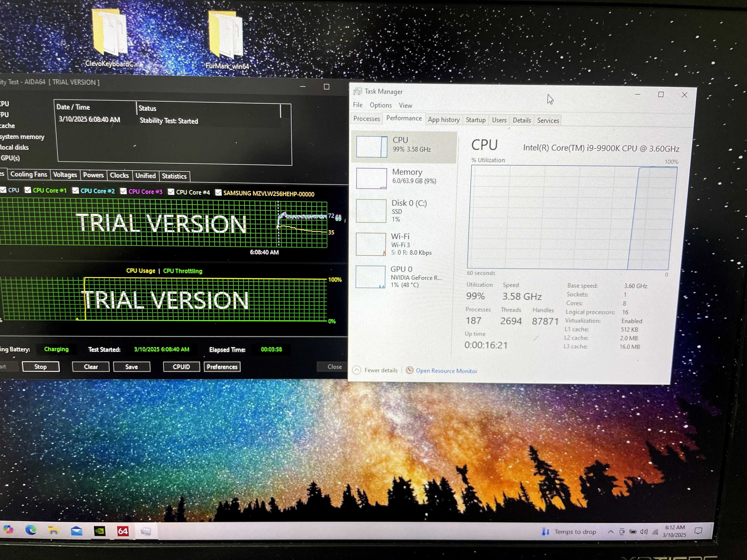Open the Mail app from the taskbar

coord(77,531)
